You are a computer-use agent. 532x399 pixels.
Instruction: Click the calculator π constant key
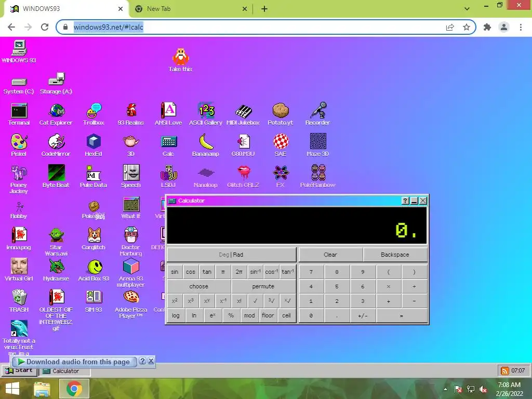(223, 272)
